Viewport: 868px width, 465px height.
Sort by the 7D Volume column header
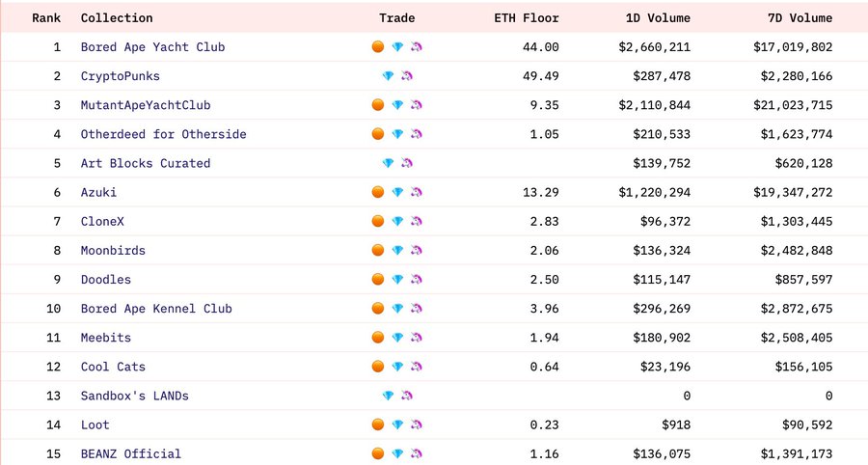point(800,18)
